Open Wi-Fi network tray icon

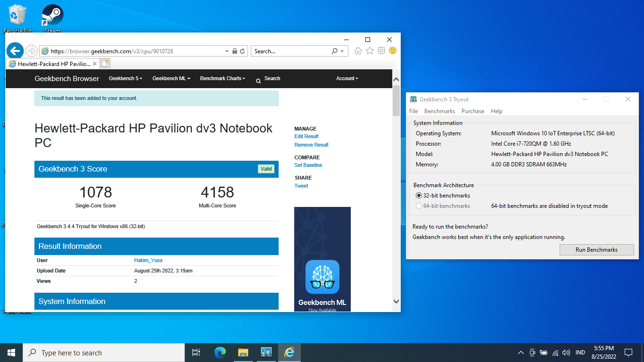coord(555,353)
